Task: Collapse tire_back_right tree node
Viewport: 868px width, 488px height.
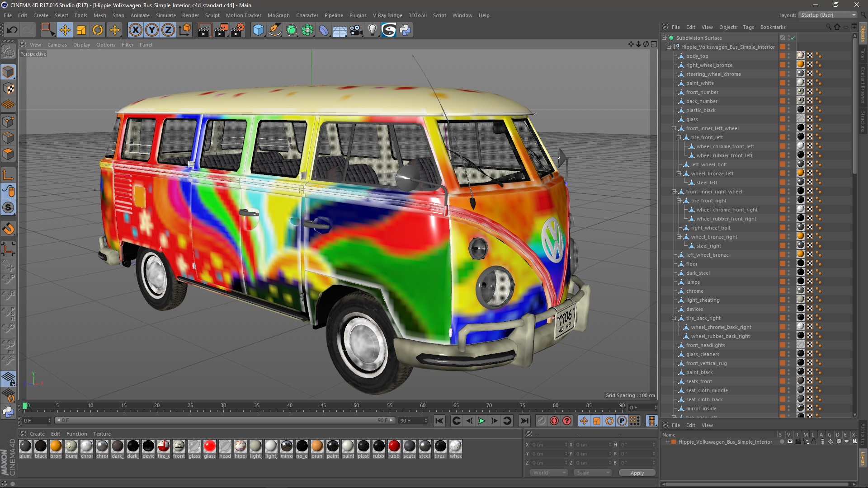Action: [674, 318]
